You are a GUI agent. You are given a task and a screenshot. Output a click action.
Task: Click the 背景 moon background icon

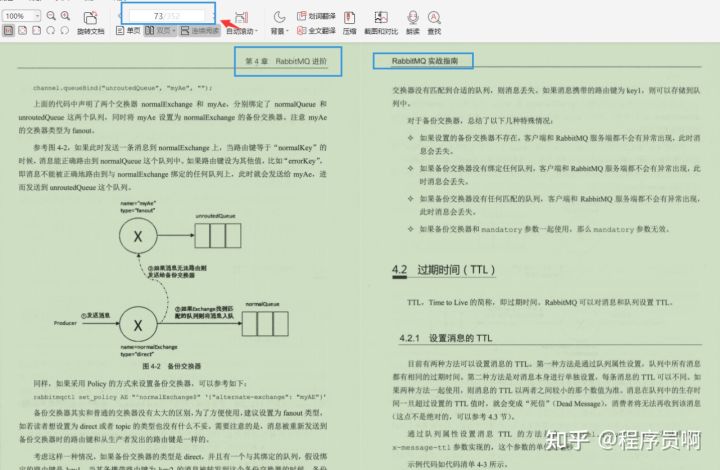tap(279, 17)
